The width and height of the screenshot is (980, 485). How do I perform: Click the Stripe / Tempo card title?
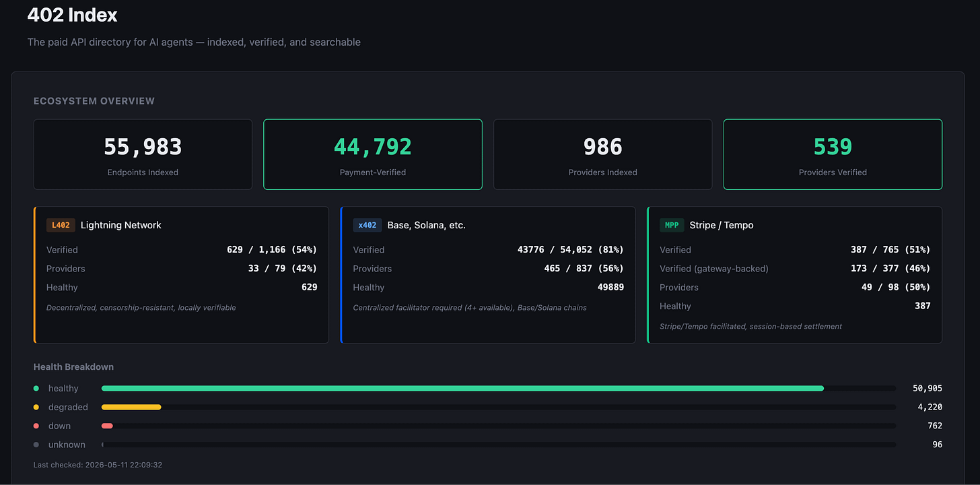pyautogui.click(x=722, y=225)
